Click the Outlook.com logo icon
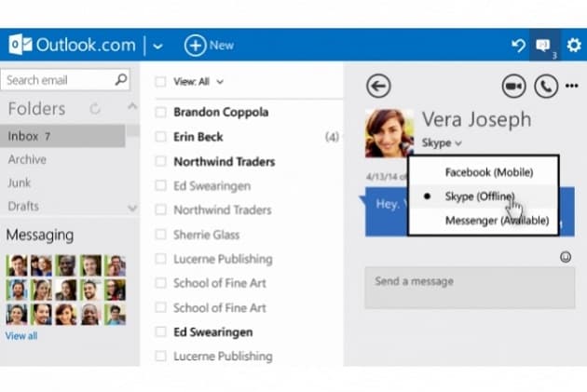 click(20, 45)
